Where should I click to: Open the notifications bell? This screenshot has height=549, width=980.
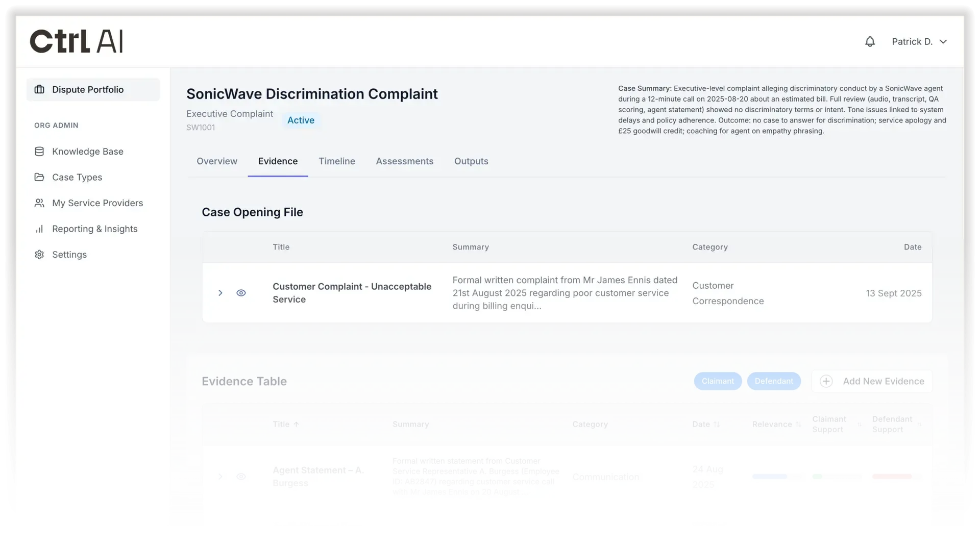[870, 42]
